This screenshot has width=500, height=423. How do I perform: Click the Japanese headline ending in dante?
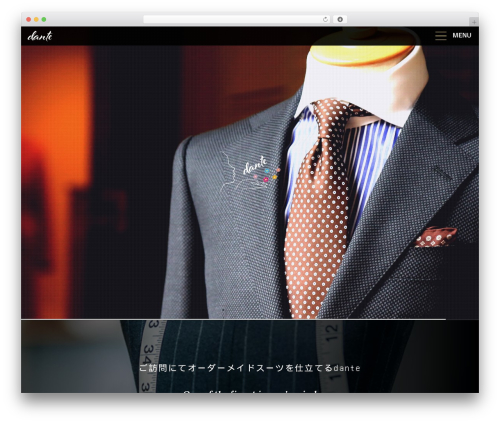click(250, 368)
